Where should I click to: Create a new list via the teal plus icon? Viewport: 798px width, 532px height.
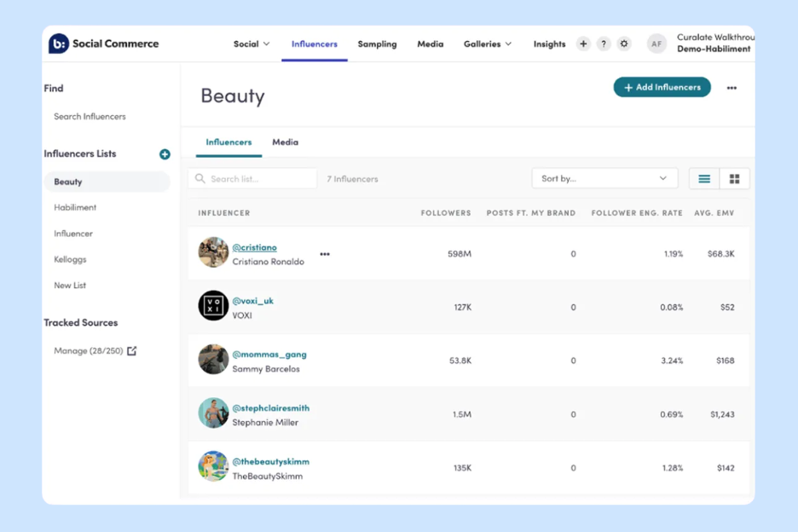tap(163, 154)
